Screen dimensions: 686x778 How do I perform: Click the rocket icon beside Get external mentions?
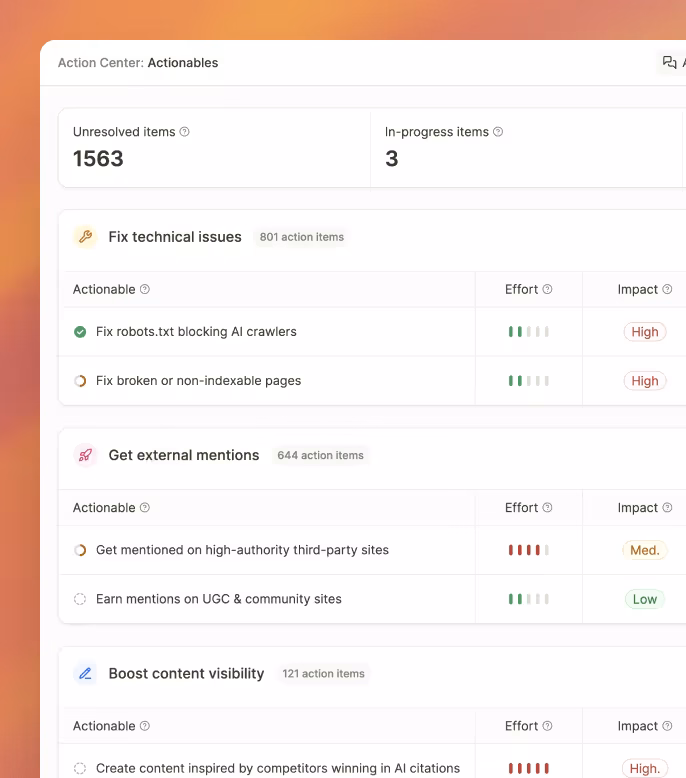[85, 455]
